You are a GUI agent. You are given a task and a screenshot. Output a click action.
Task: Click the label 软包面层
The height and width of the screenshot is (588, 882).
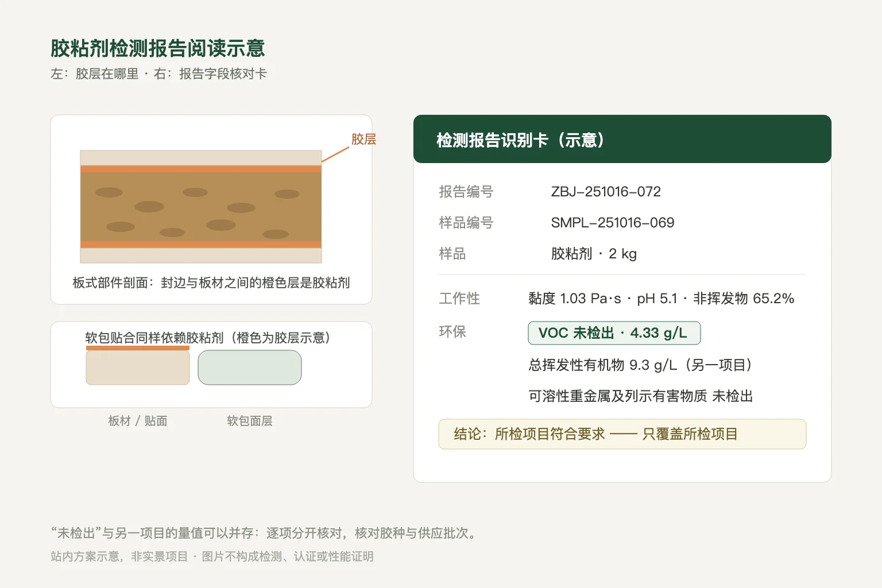pos(250,421)
